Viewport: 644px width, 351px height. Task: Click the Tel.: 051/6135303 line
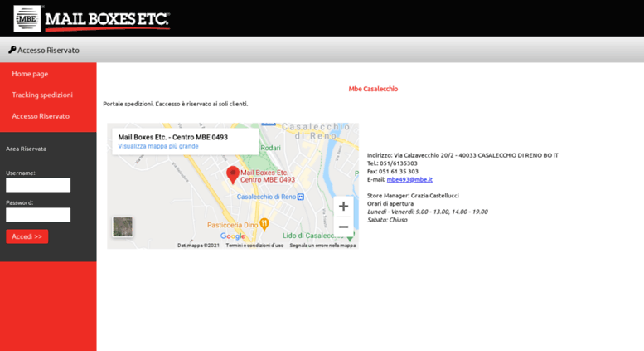(x=392, y=163)
